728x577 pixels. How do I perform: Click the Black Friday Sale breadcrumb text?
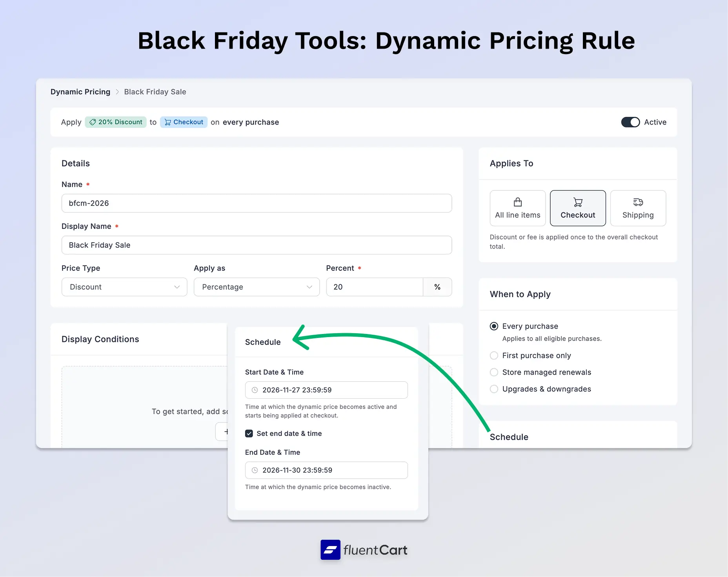pyautogui.click(x=155, y=92)
